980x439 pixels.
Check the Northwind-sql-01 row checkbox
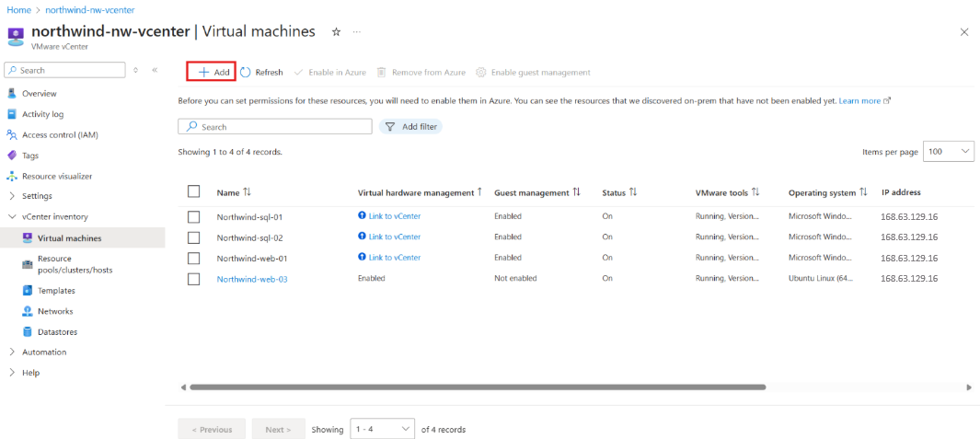(x=194, y=217)
